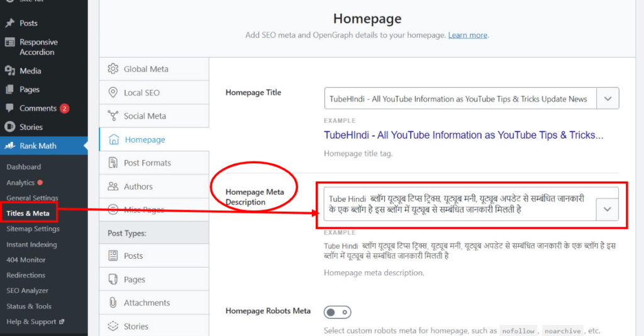Open the Rank Math menu

tap(43, 146)
